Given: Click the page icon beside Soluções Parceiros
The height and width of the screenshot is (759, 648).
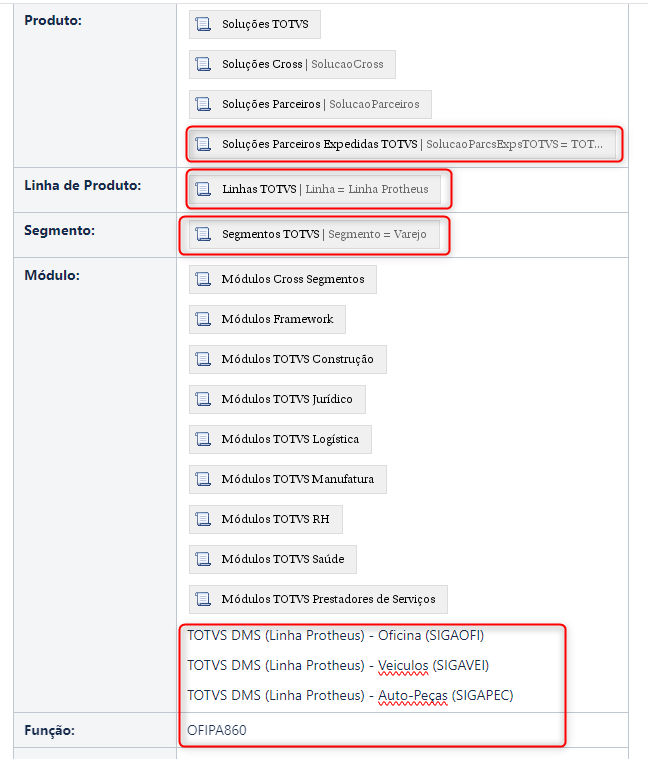Looking at the screenshot, I should pyautogui.click(x=204, y=104).
